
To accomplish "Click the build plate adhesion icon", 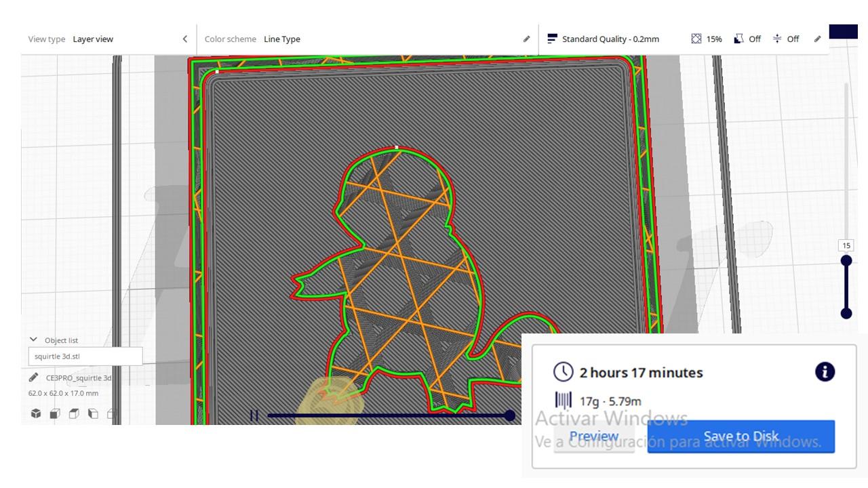I will (x=777, y=39).
